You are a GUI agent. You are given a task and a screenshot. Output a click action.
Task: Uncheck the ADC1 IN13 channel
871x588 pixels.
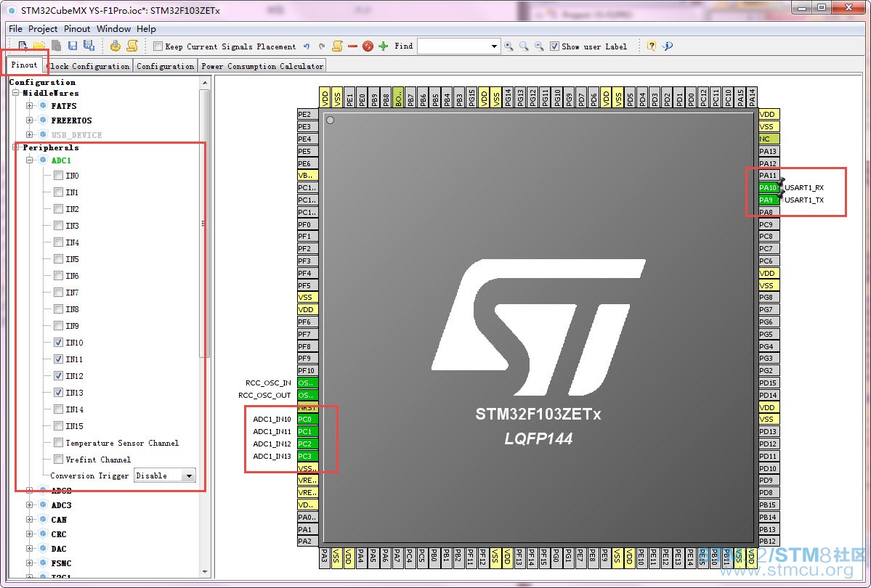coord(58,393)
